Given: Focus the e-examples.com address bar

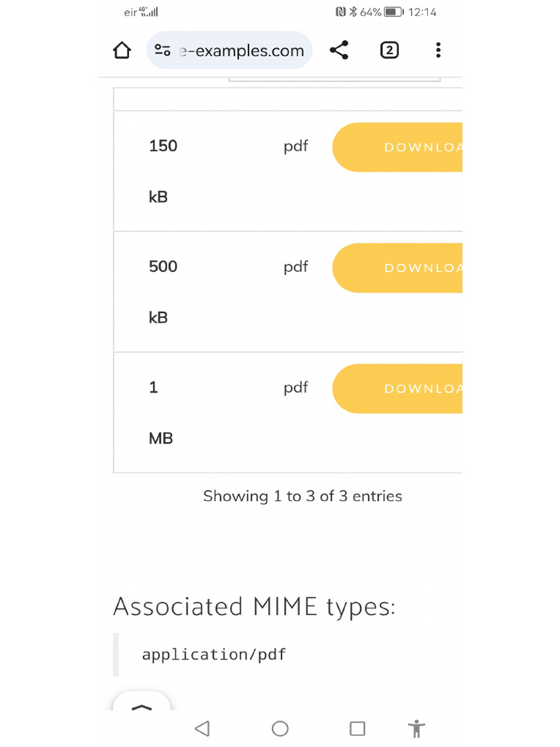Looking at the screenshot, I should coord(242,50).
